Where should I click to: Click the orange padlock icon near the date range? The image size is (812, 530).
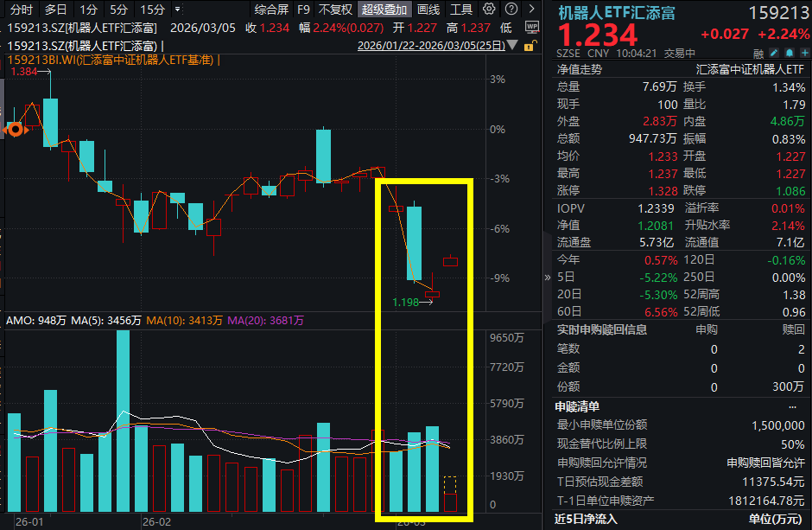[x=529, y=46]
